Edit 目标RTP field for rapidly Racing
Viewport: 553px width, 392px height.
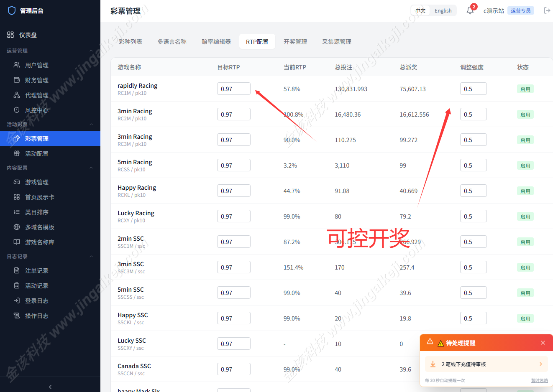tap(234, 89)
